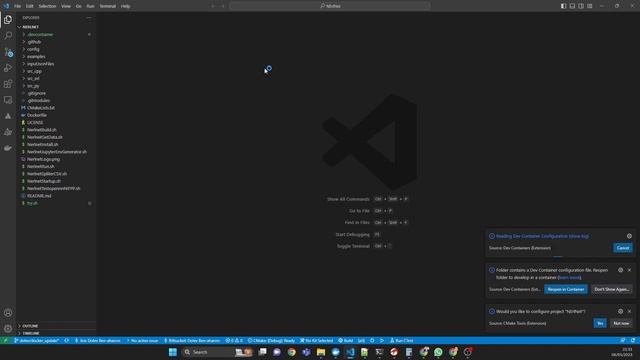Screen dimensions: 640x360
Task: Open the Selection menu
Action: [47, 6]
